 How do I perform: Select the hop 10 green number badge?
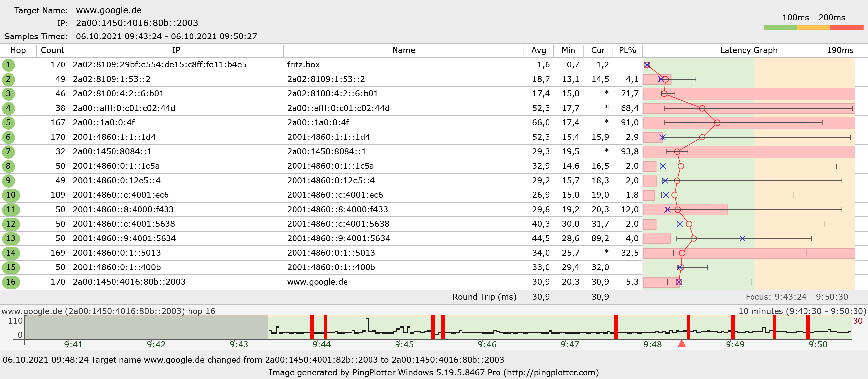[11, 195]
